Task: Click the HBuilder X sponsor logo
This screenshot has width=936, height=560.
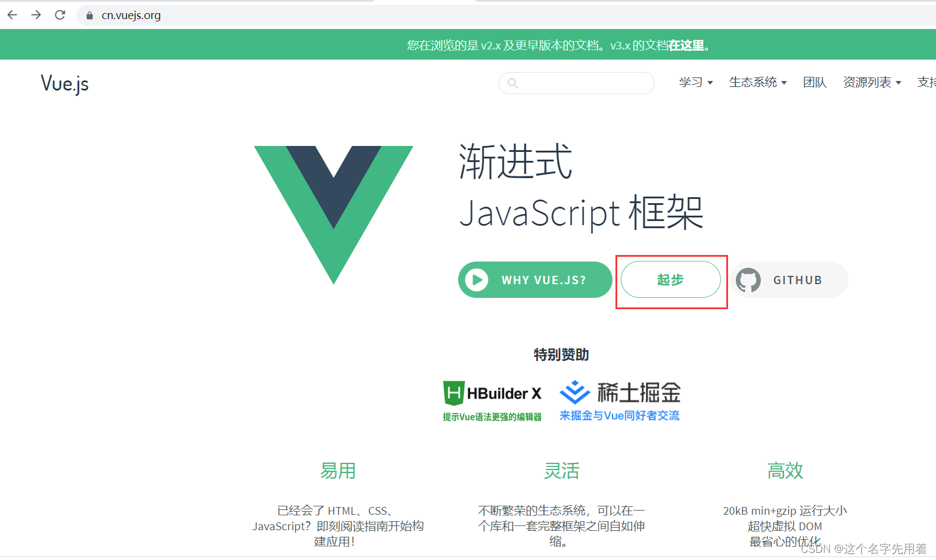Action: (492, 393)
